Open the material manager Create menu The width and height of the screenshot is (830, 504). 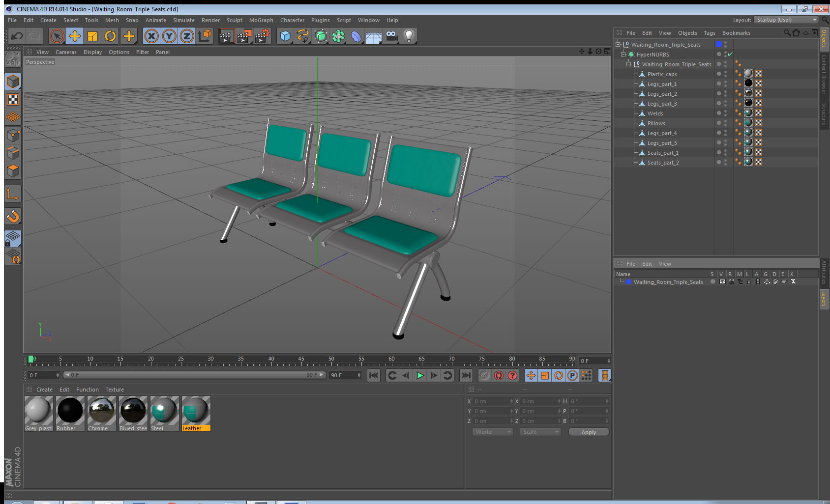(x=44, y=390)
